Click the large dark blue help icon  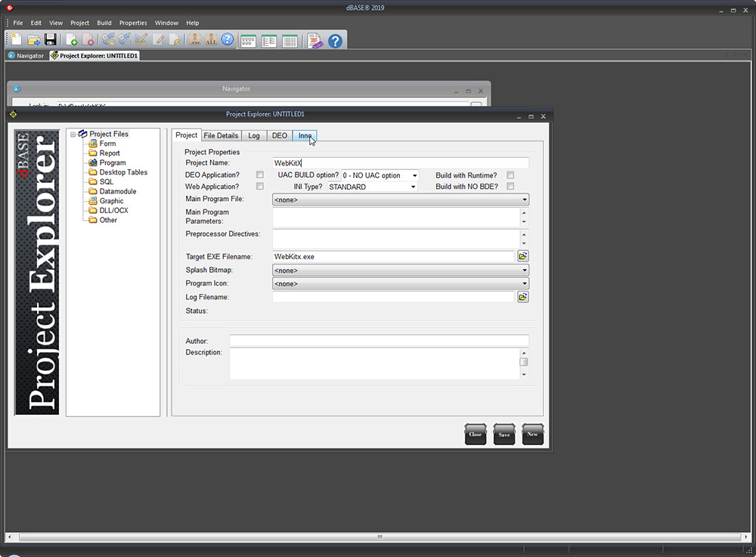(335, 41)
